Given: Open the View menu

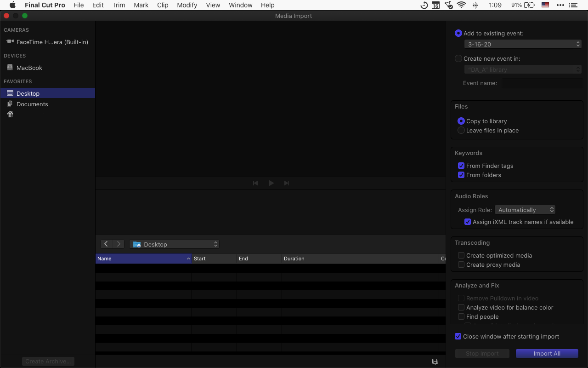Looking at the screenshot, I should pyautogui.click(x=213, y=5).
